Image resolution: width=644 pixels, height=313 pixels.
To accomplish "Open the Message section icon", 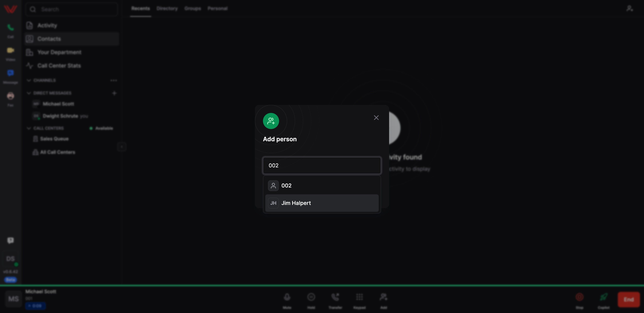I will (x=11, y=73).
